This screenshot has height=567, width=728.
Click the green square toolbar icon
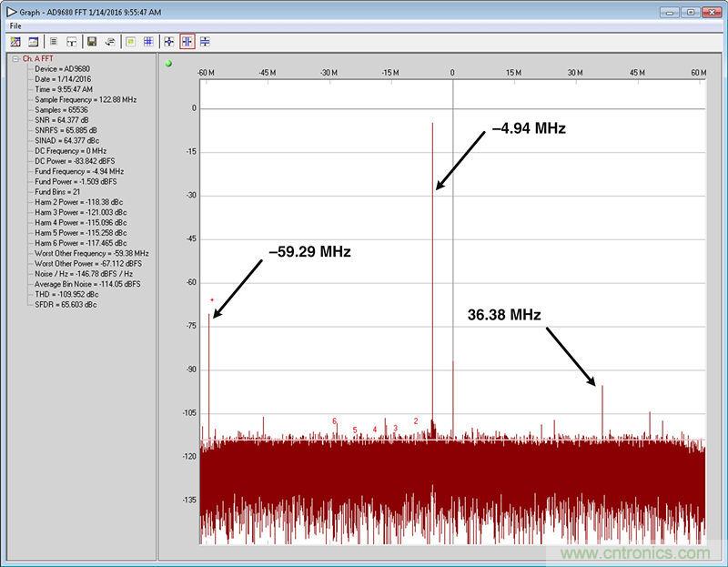coord(130,42)
